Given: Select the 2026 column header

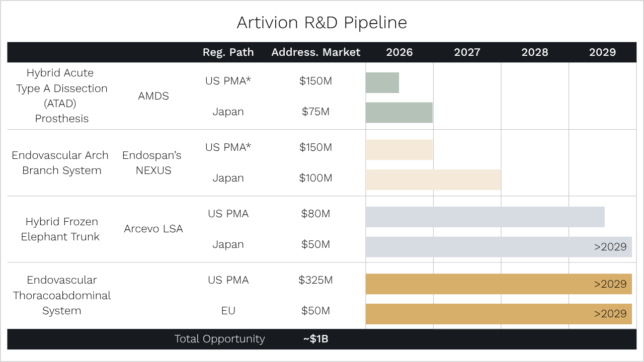Looking at the screenshot, I should click(x=399, y=52).
